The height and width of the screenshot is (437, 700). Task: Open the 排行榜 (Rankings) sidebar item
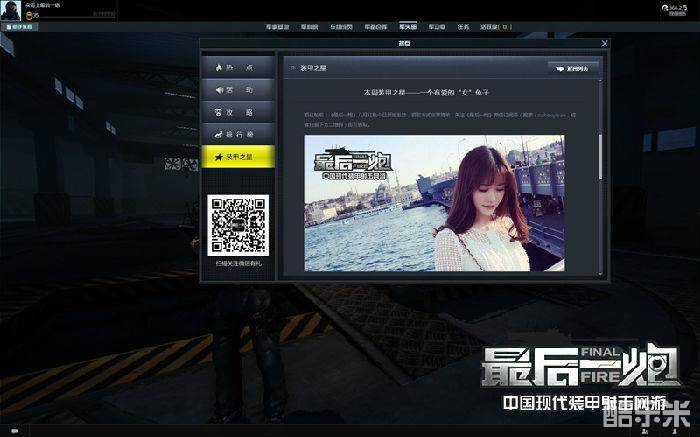(238, 133)
